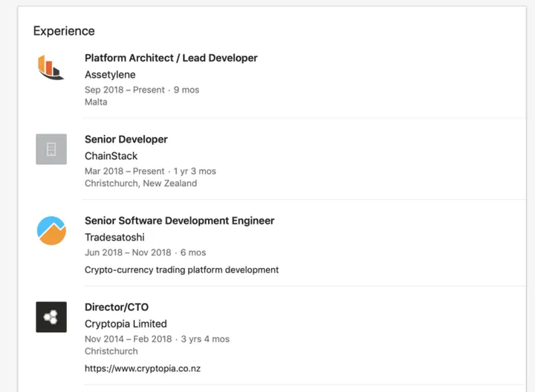Open Senior Software Development Engineer entry
Image resolution: width=535 pixels, height=392 pixels.
pos(179,220)
